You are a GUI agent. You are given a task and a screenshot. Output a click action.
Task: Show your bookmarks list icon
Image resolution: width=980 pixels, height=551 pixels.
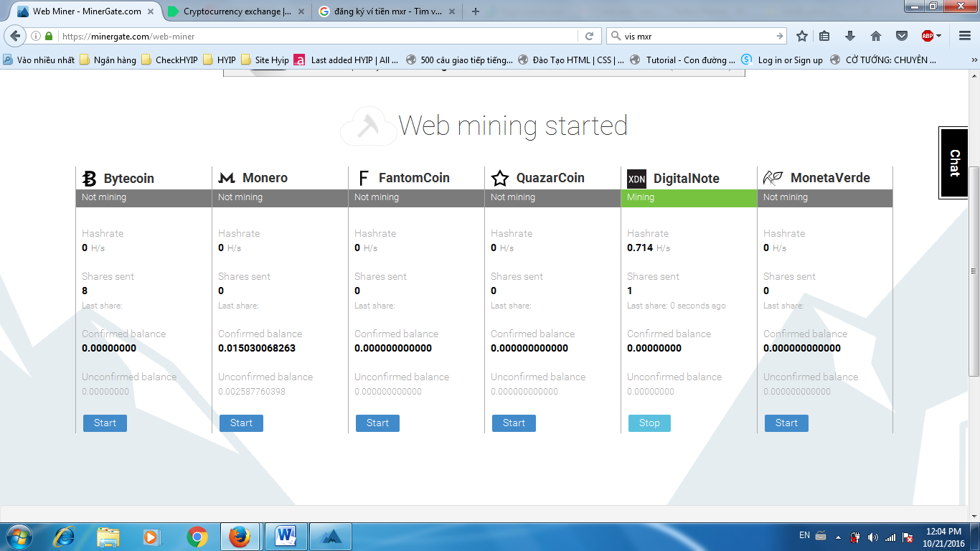825,36
